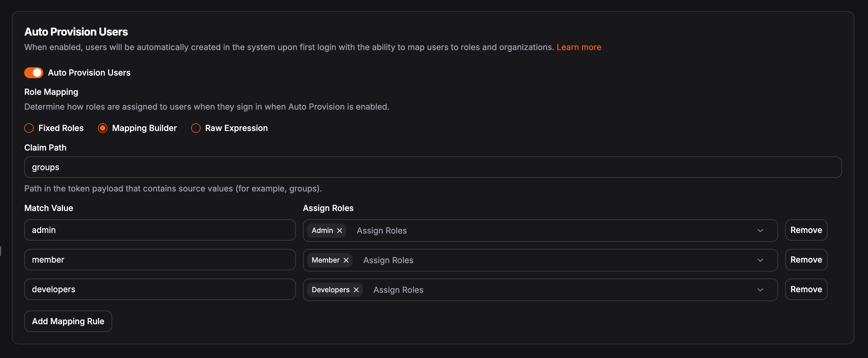Image resolution: width=868 pixels, height=358 pixels.
Task: Click the developers match value field
Action: point(160,290)
